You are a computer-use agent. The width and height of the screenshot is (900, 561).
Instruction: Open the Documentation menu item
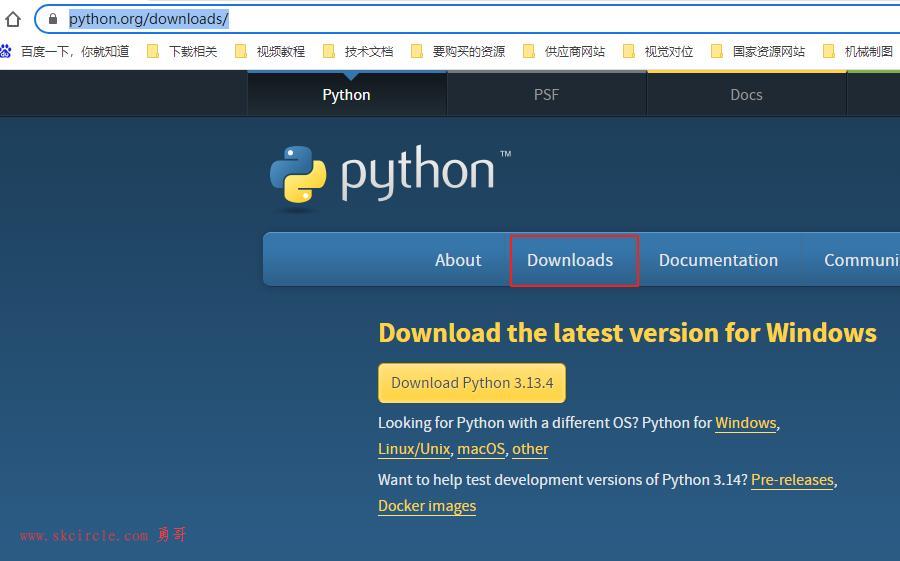pos(718,260)
